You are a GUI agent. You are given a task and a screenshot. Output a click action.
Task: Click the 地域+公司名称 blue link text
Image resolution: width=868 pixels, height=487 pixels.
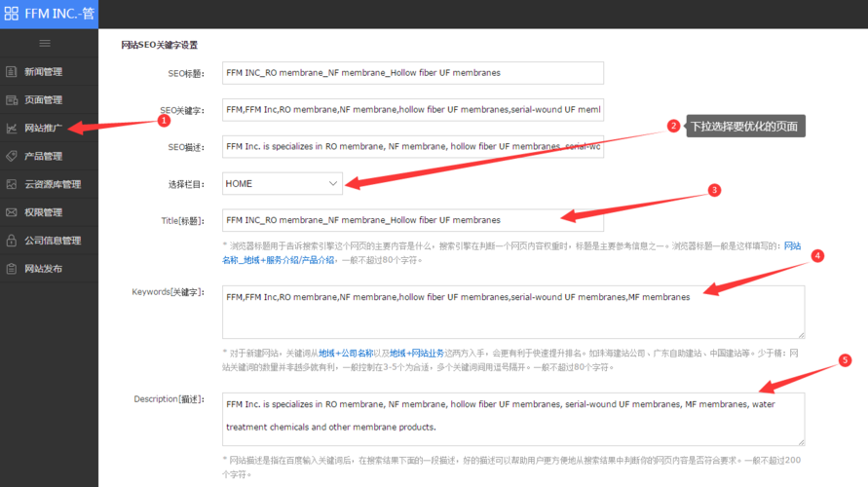tap(346, 353)
